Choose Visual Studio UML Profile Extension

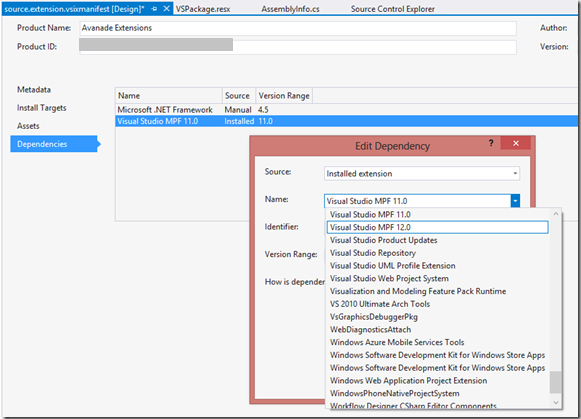click(x=438, y=266)
